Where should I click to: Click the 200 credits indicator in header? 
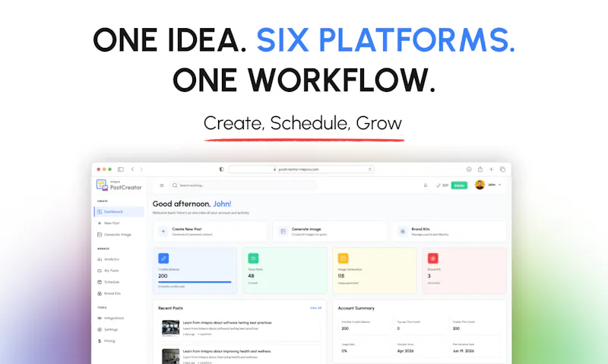click(442, 185)
